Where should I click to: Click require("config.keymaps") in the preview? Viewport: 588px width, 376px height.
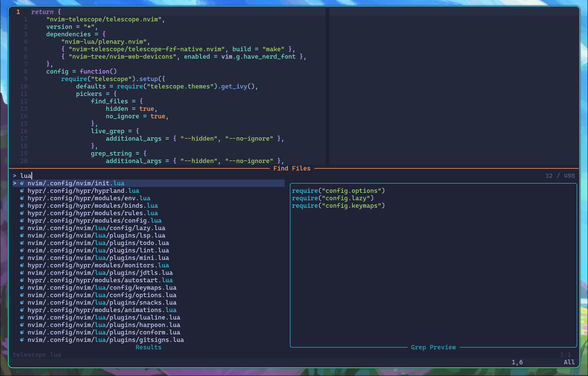[x=338, y=206]
